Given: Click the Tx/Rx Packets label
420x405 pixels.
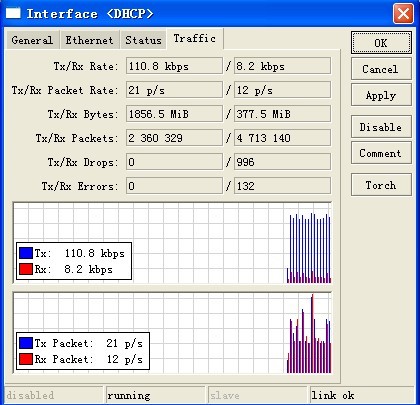Looking at the screenshot, I should point(77,138).
